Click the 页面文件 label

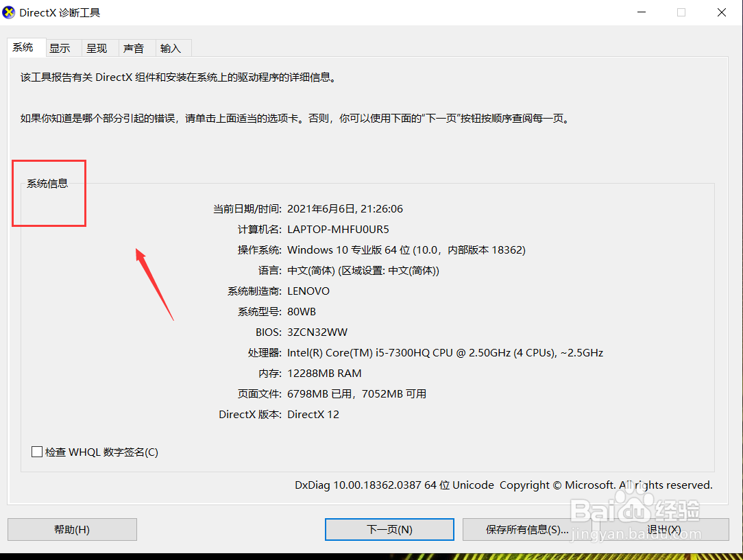click(260, 394)
